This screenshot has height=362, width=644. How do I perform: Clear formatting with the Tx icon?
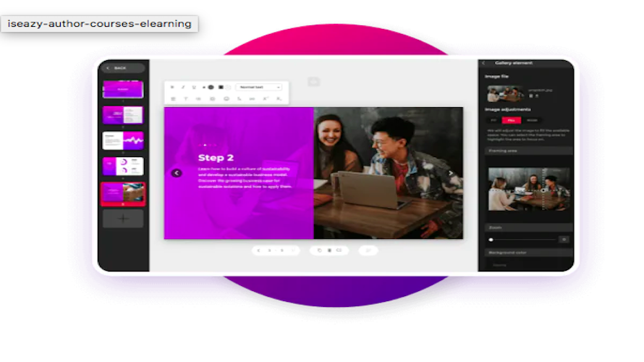click(x=239, y=98)
